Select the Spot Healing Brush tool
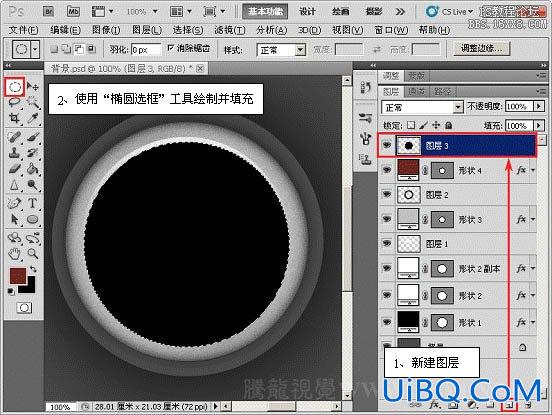Image resolution: width=552 pixels, height=415 pixels. (x=14, y=137)
